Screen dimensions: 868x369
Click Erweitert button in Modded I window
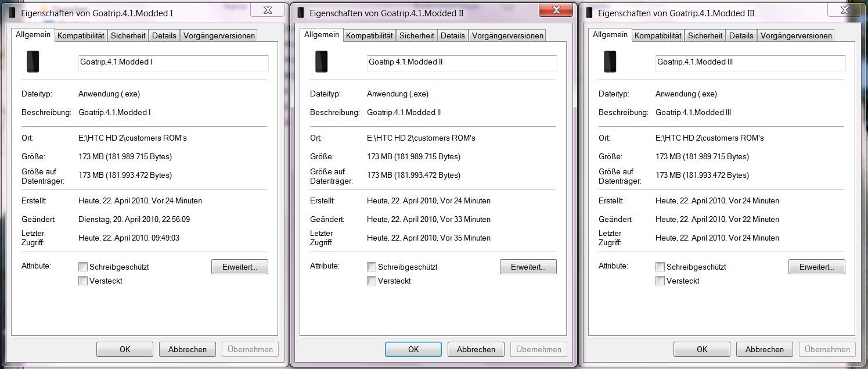(240, 267)
